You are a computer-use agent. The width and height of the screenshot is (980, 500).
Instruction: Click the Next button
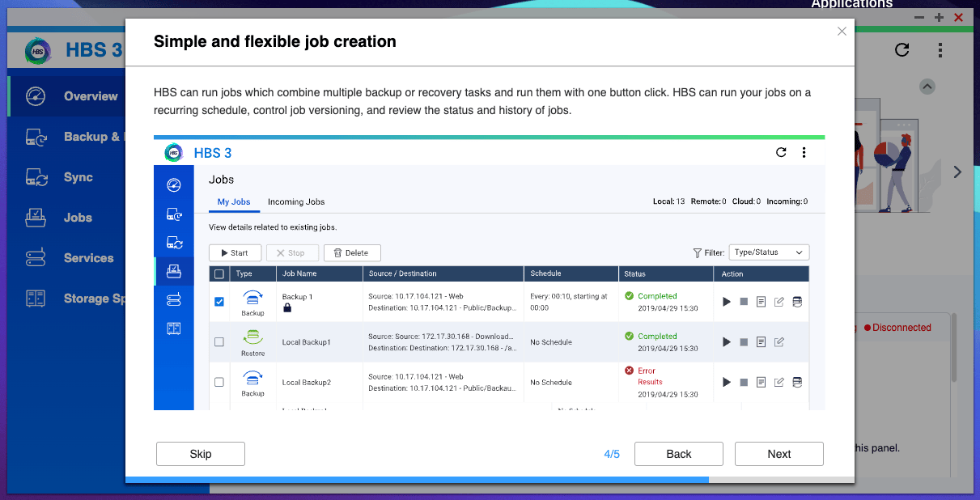click(x=778, y=454)
